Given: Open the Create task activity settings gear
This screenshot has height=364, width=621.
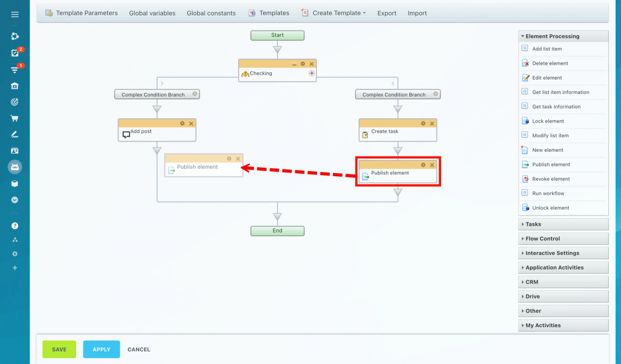Looking at the screenshot, I should tap(423, 124).
